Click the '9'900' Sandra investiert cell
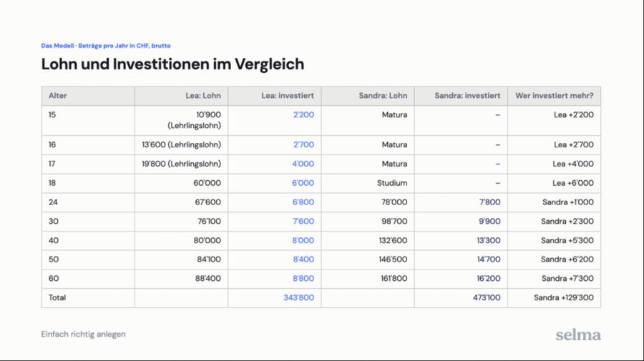The image size is (644, 361). tap(461, 222)
